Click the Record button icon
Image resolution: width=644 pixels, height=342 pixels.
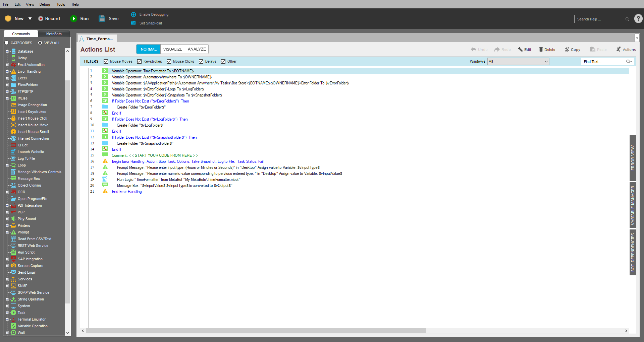tap(41, 19)
